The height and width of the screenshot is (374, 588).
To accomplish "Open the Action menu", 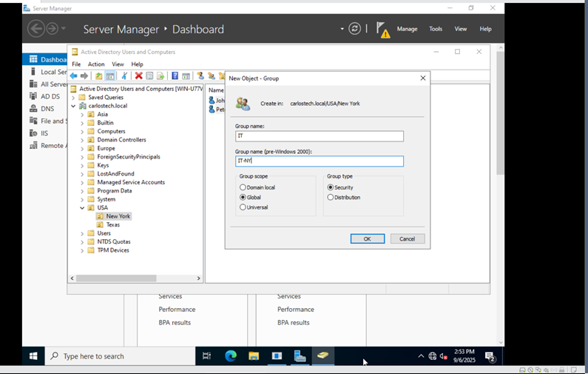I will click(x=96, y=64).
